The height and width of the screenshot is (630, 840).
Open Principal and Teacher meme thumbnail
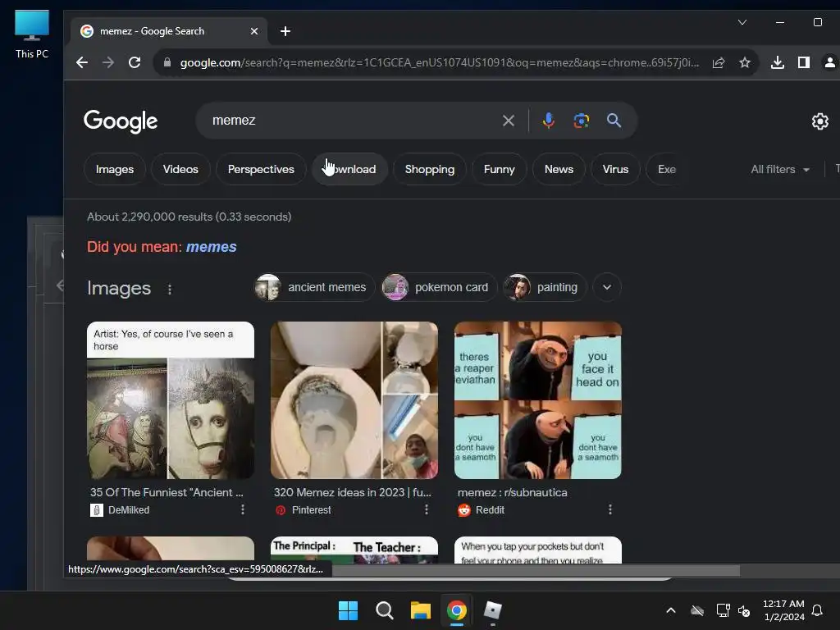[x=354, y=550]
